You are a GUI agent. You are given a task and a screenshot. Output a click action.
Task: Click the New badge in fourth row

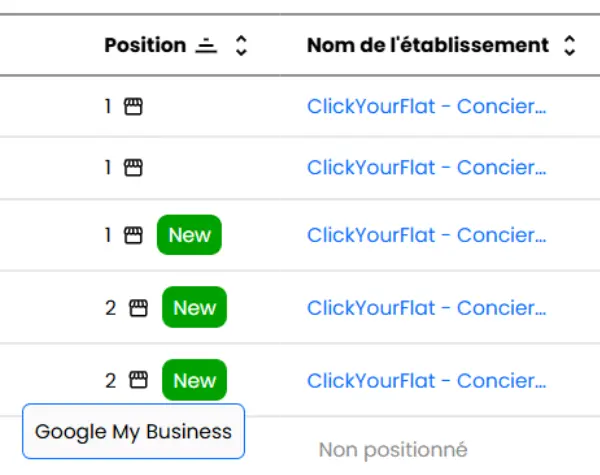pos(194,307)
